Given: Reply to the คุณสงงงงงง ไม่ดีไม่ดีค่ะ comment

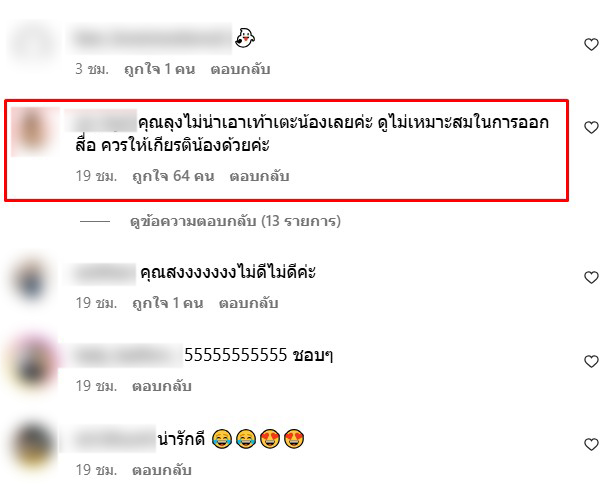Looking at the screenshot, I should pos(249,303).
